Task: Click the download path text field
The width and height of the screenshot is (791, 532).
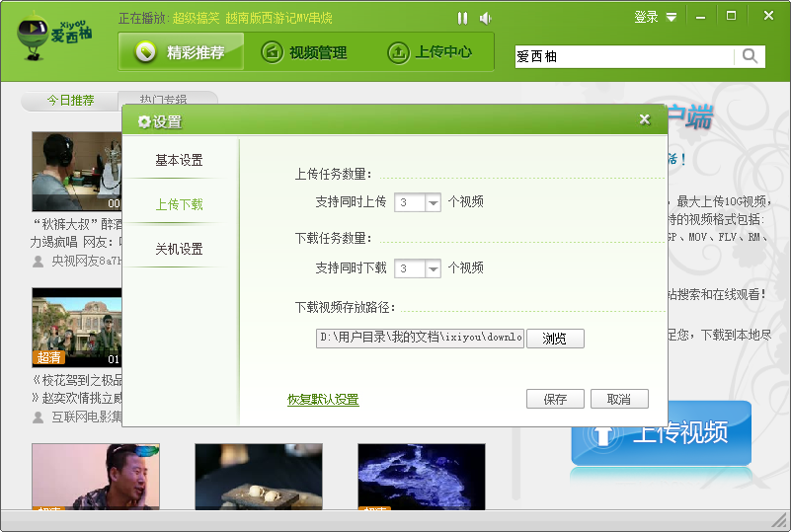Action: click(420, 338)
